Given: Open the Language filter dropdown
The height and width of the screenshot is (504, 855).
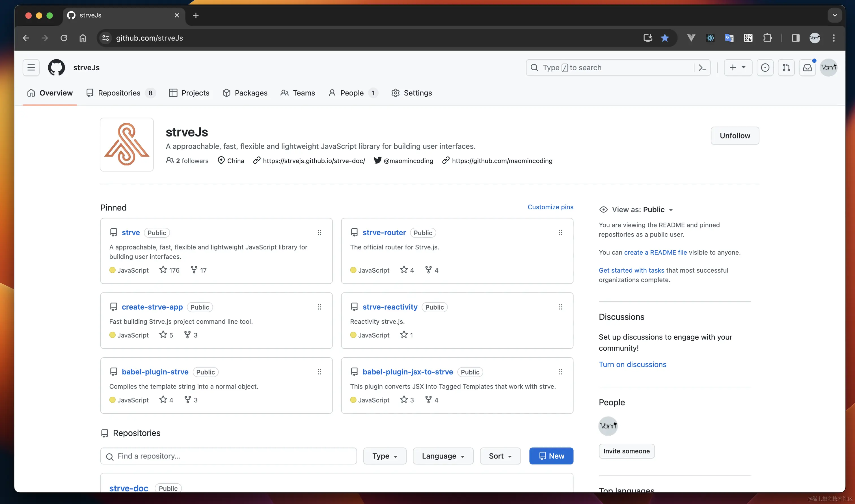Looking at the screenshot, I should [x=443, y=456].
